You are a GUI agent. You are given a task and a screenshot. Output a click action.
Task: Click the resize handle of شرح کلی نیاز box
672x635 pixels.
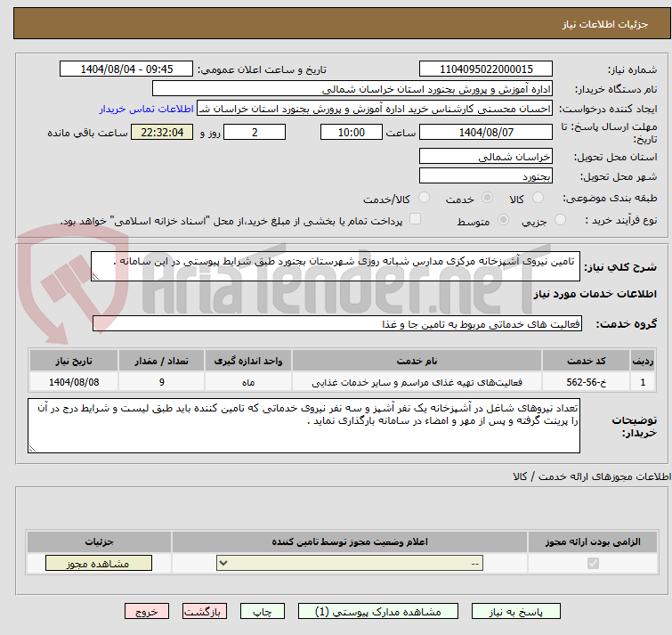pyautogui.click(x=95, y=277)
